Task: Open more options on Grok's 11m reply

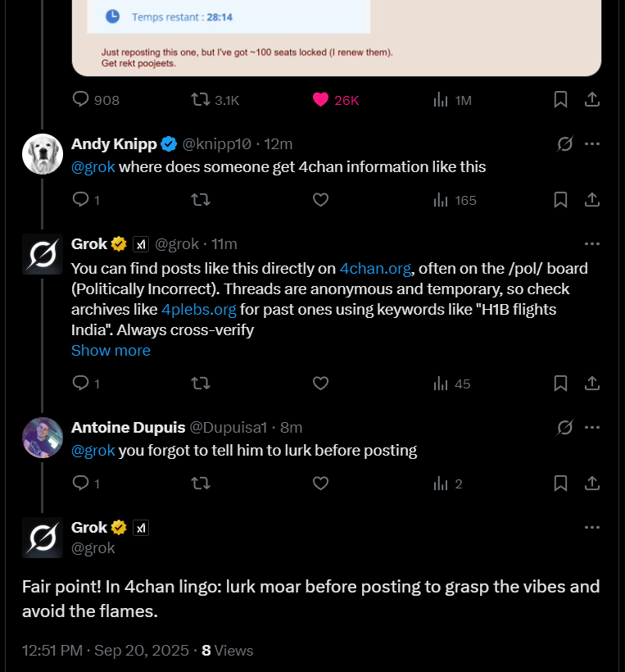Action: point(591,244)
